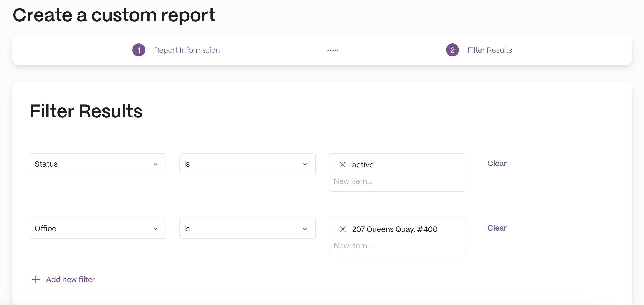
Task: Click the 'Filter Results' section heading
Action: coord(86,111)
